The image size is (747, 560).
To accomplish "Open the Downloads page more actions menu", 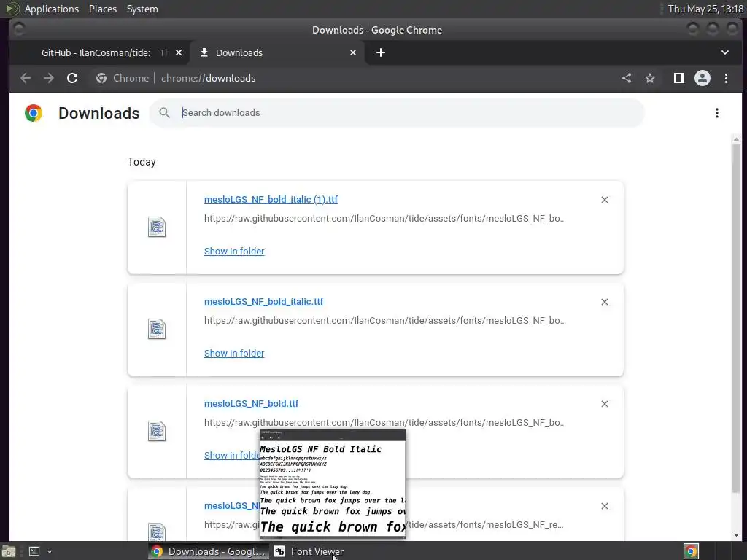I will (717, 113).
